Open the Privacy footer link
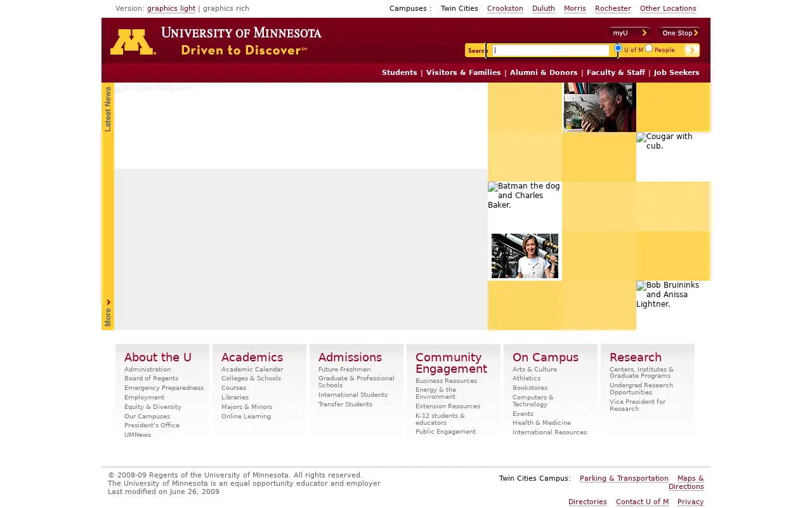The height and width of the screenshot is (508, 812). coord(691,502)
